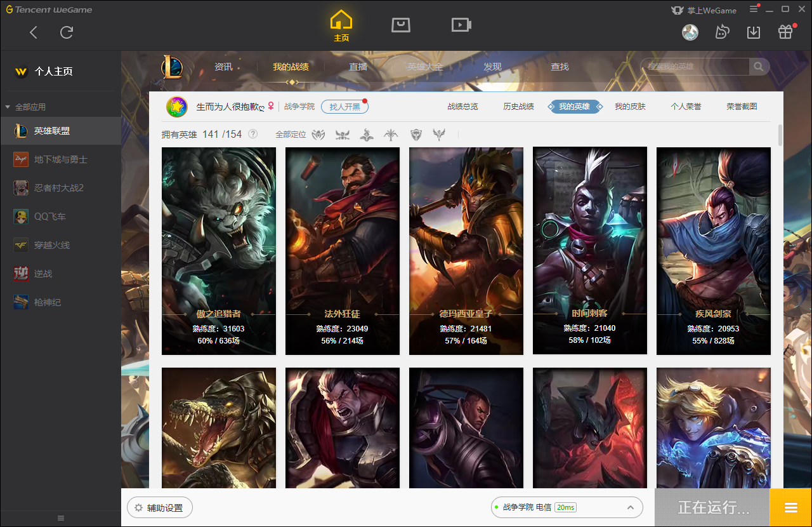Open the messages flame-face icon
Viewport: 812px width, 527px height.
pyautogui.click(x=722, y=32)
